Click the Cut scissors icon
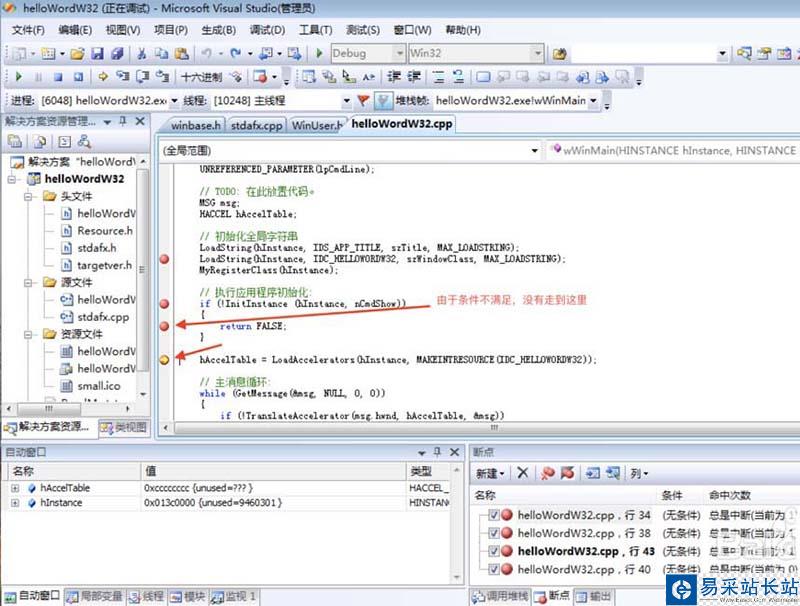The height and width of the screenshot is (606, 800). click(x=142, y=53)
